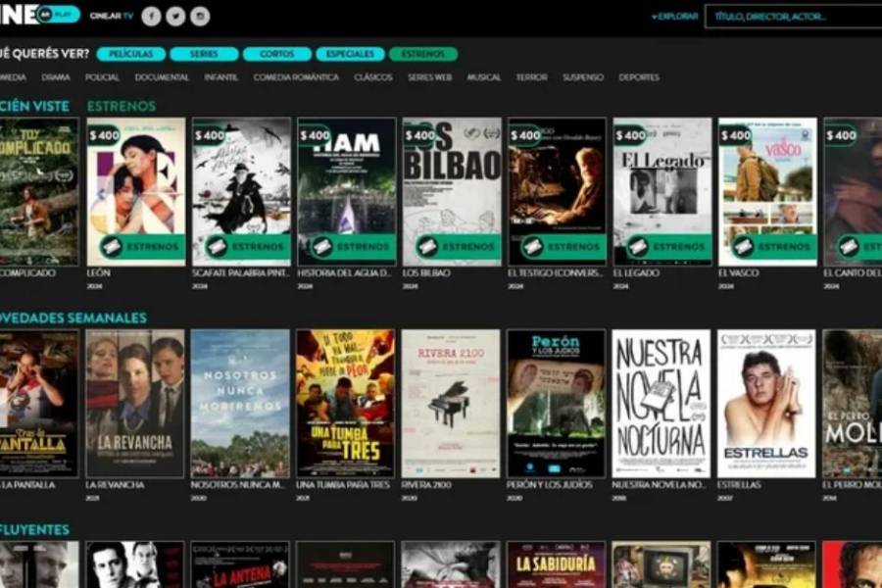Select the Series filter pill
The height and width of the screenshot is (588, 882).
(x=204, y=54)
